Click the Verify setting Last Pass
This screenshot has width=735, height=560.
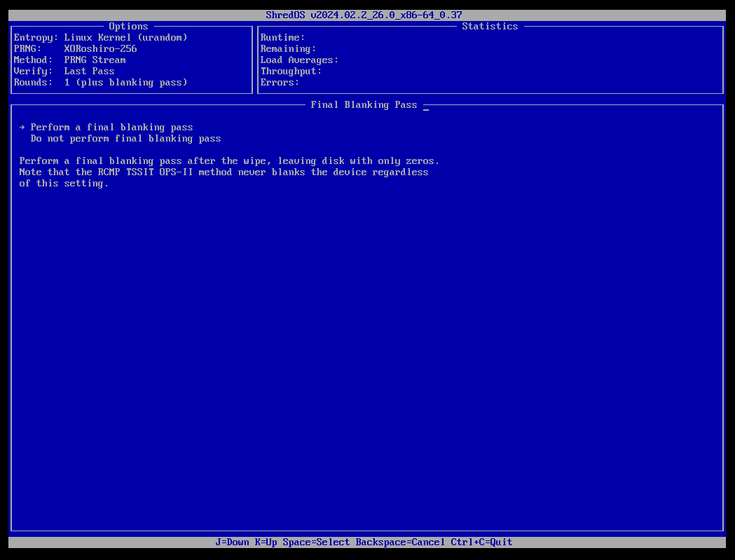click(x=89, y=71)
